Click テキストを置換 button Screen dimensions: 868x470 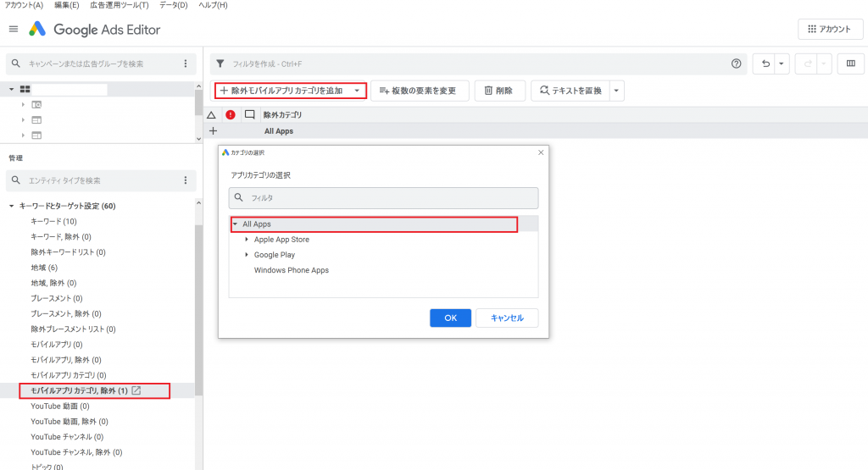570,91
